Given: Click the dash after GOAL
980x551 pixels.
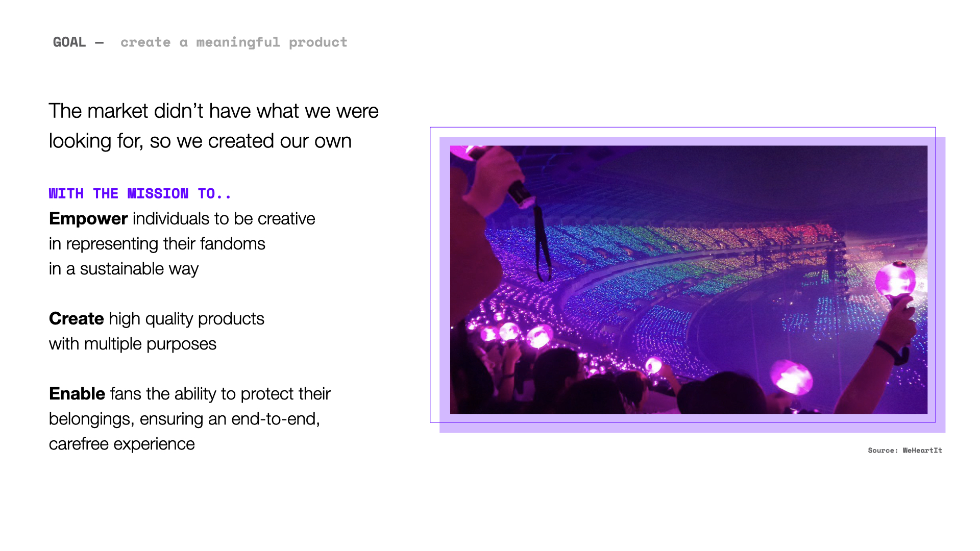Looking at the screenshot, I should [99, 43].
